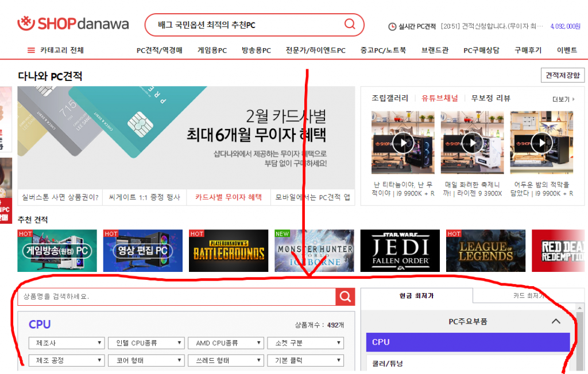
Task: Open the Monster Hunter Iceborne build
Action: pos(314,251)
